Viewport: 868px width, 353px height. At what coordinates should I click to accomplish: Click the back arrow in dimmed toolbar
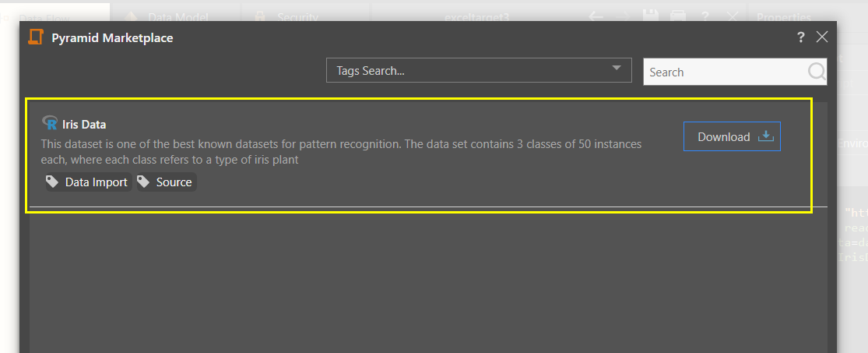(597, 16)
